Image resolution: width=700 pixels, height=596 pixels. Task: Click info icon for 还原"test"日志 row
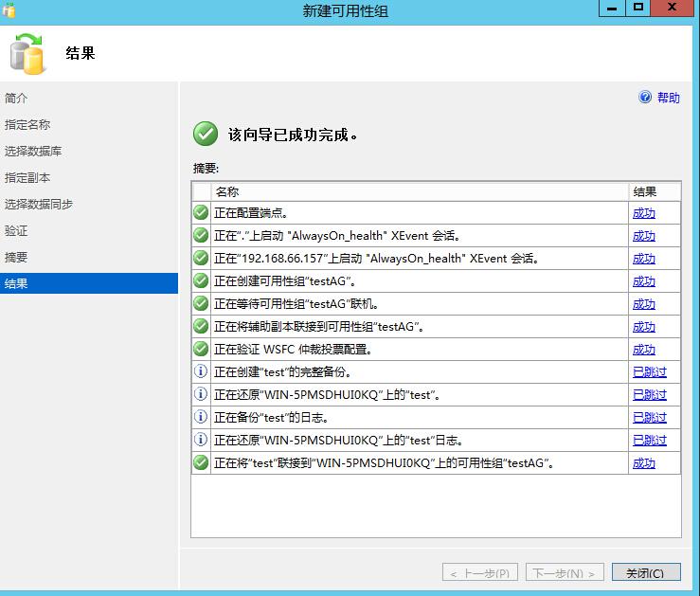201,440
